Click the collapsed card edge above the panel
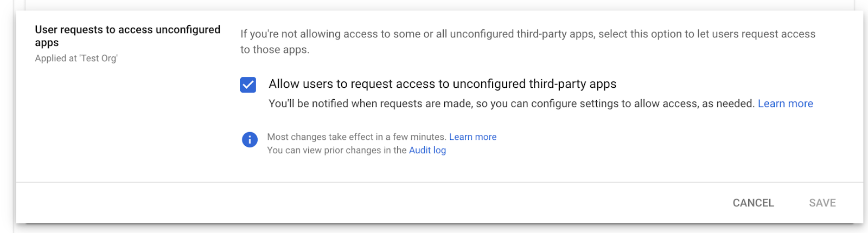Screen dimensions: 868x233 click(x=439, y=4)
